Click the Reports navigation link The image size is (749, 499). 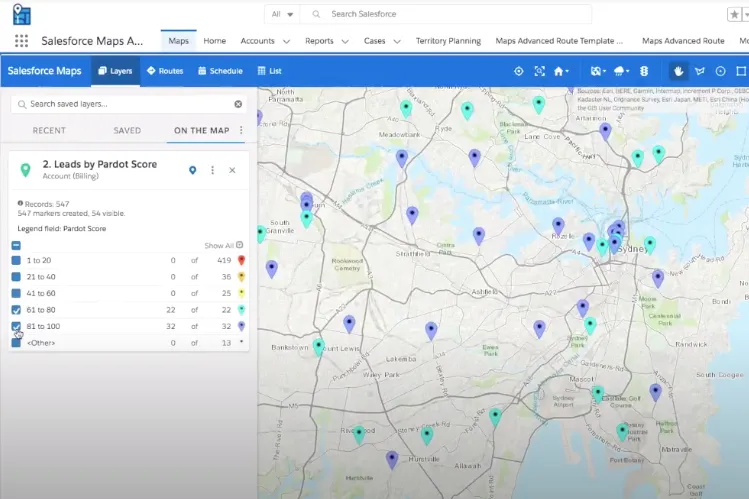(319, 41)
